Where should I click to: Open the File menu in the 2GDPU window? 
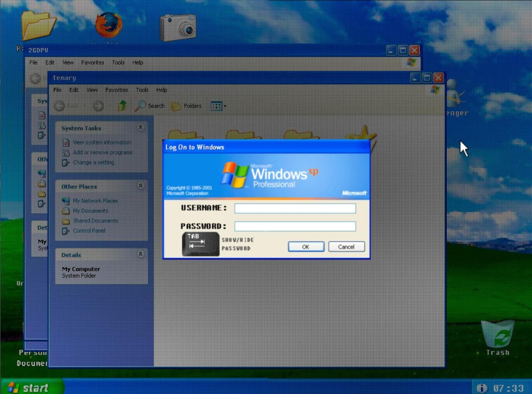(33, 62)
